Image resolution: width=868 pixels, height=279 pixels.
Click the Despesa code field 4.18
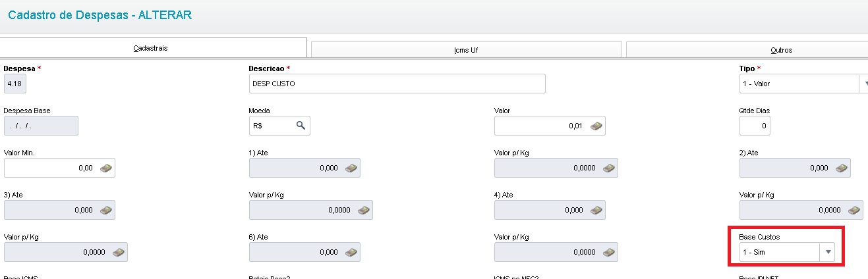coord(15,84)
